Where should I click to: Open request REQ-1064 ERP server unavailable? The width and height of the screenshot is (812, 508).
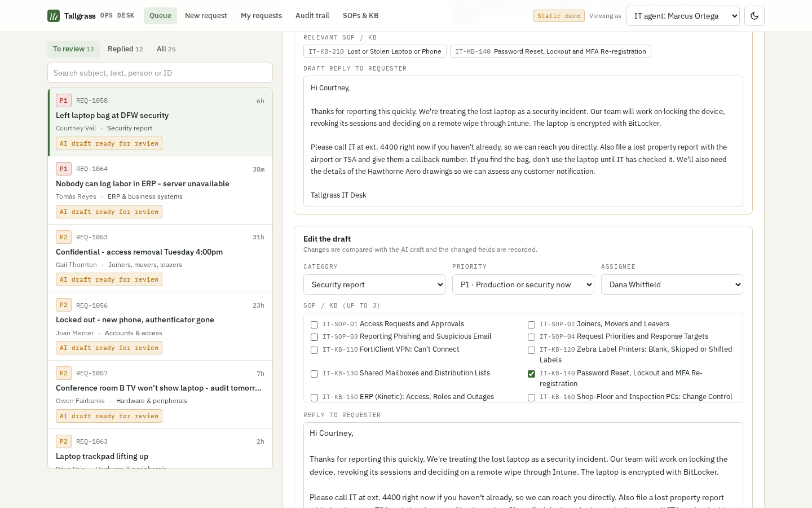coord(160,190)
